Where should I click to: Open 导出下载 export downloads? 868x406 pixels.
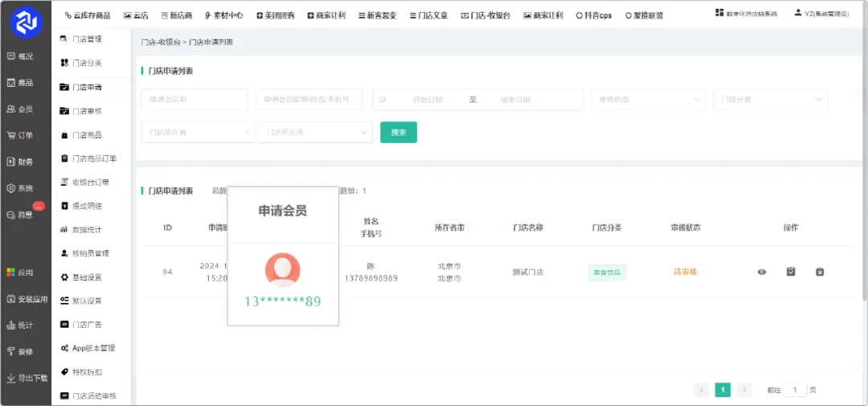point(27,379)
